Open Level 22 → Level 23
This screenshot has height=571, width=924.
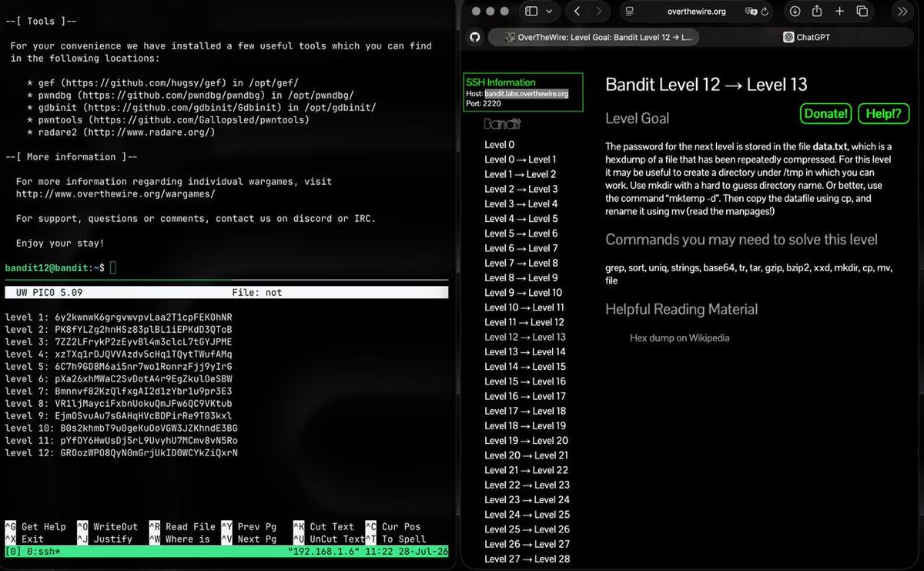[527, 485]
